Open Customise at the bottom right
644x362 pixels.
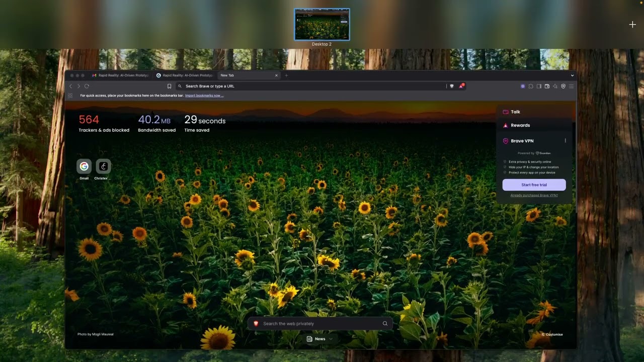552,334
